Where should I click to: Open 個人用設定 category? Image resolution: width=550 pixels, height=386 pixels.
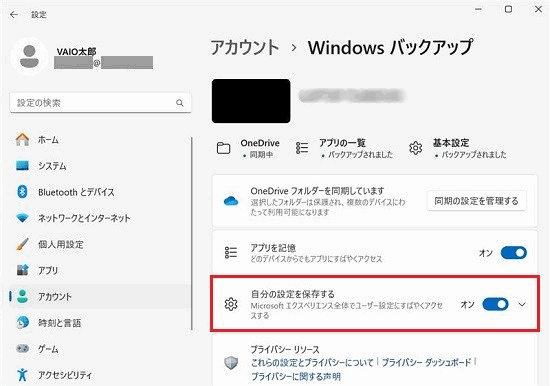click(x=100, y=244)
